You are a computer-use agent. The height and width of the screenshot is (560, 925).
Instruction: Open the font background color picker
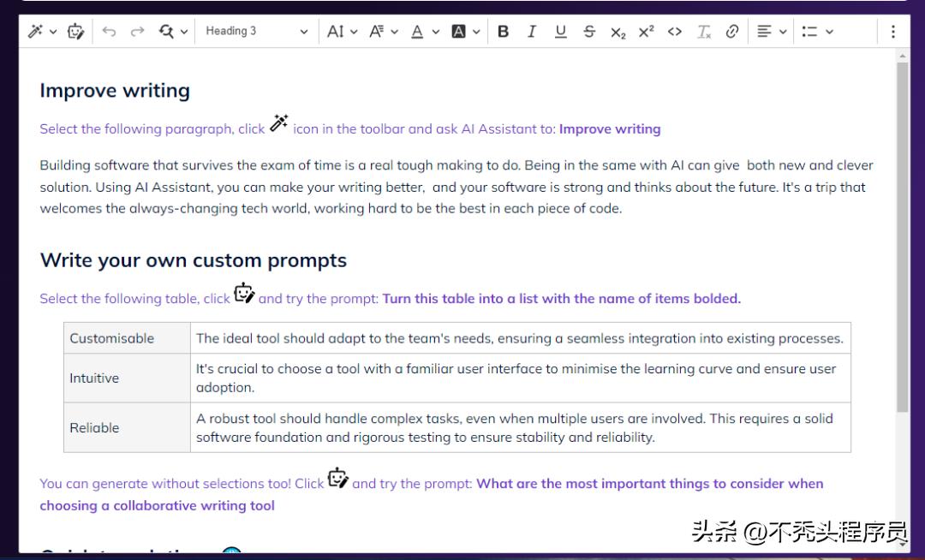point(465,32)
